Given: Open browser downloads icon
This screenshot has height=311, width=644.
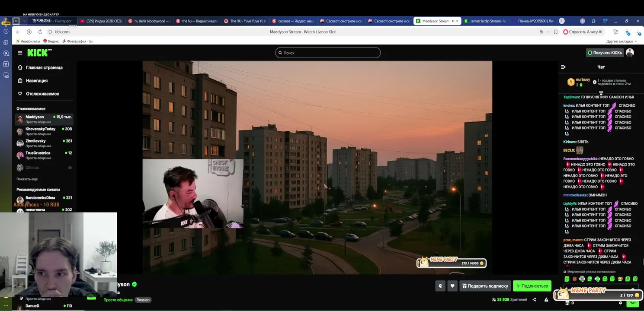Looking at the screenshot, I should pos(638,32).
